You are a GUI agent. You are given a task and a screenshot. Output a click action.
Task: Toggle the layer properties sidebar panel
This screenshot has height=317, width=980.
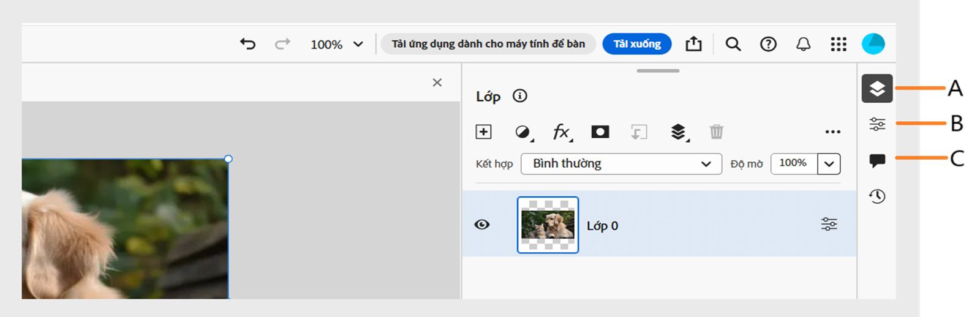coord(877,124)
